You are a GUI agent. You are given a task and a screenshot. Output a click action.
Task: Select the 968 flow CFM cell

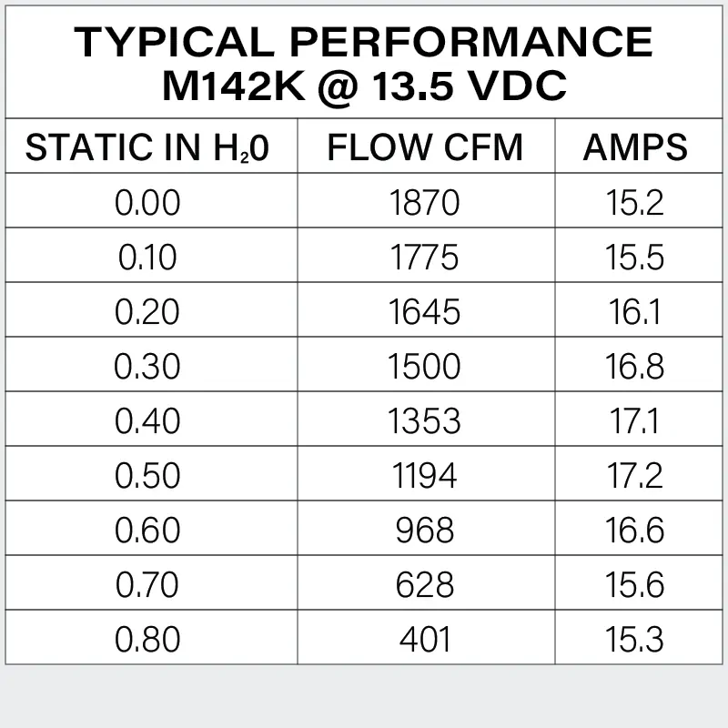pyautogui.click(x=425, y=530)
